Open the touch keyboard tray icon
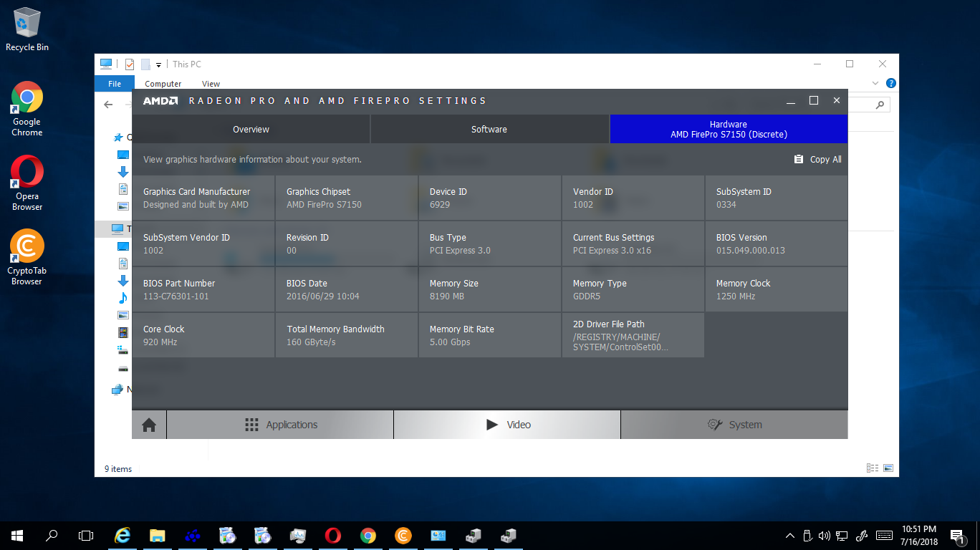The image size is (980, 550). click(x=884, y=536)
